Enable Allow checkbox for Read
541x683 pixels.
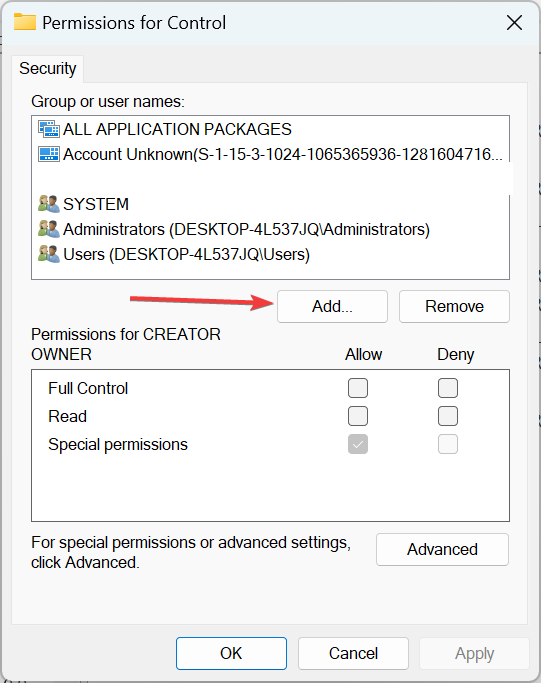pyautogui.click(x=358, y=416)
